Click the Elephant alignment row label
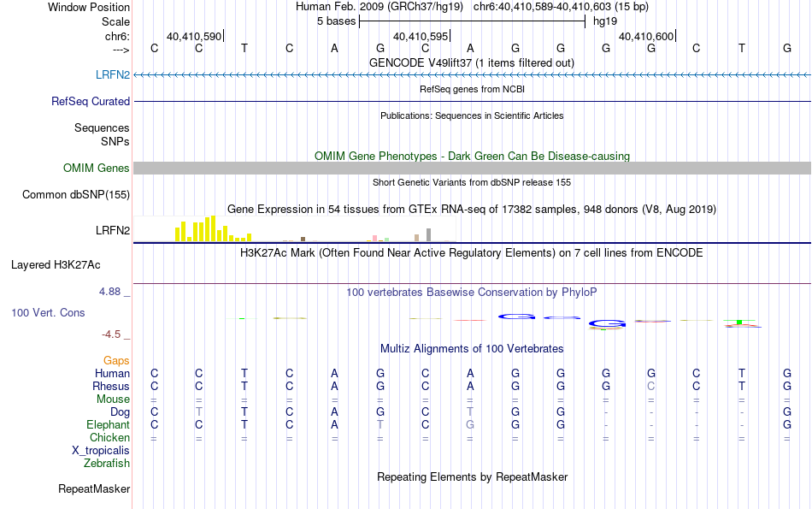The height and width of the screenshot is (509, 812). click(108, 425)
